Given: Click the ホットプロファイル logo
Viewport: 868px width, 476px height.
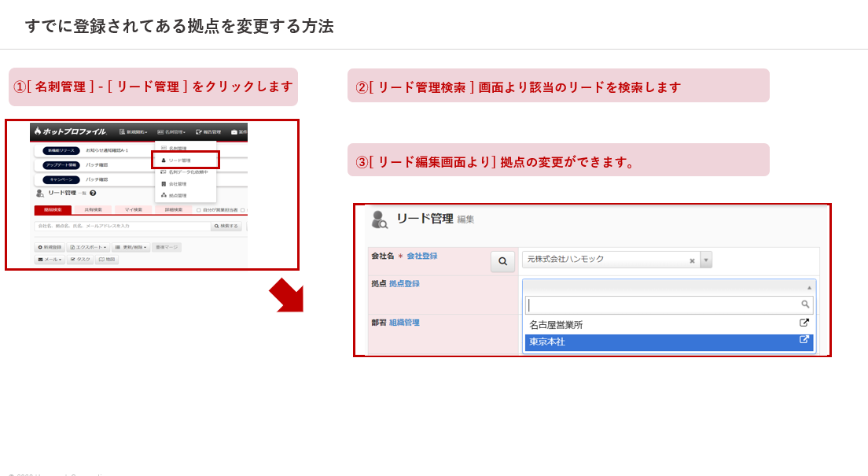Looking at the screenshot, I should pyautogui.click(x=70, y=131).
